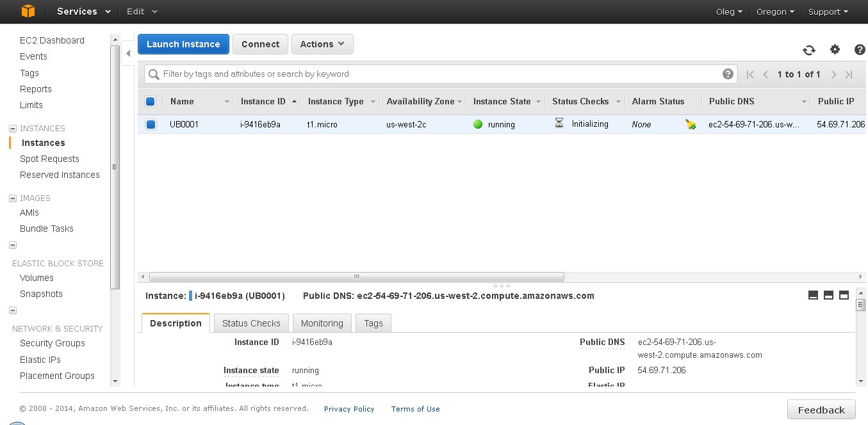
Task: Click the horizontal table scrollbar thumb
Action: coord(356,277)
